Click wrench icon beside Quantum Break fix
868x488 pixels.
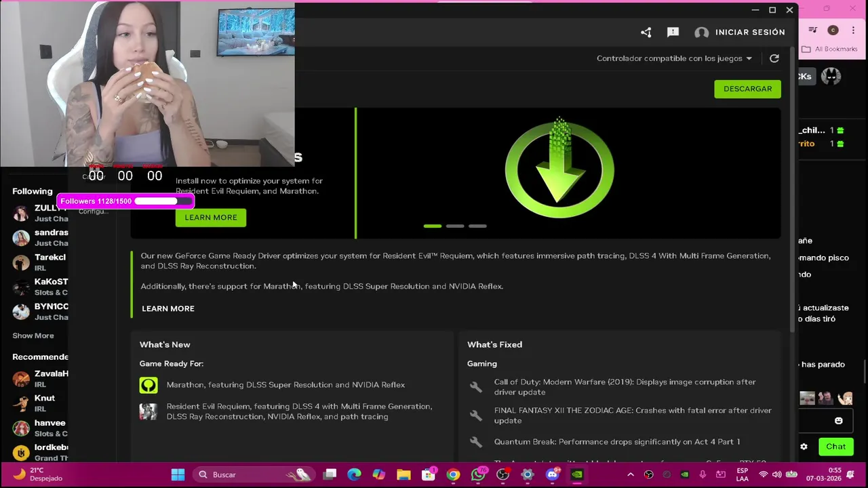[476, 442]
